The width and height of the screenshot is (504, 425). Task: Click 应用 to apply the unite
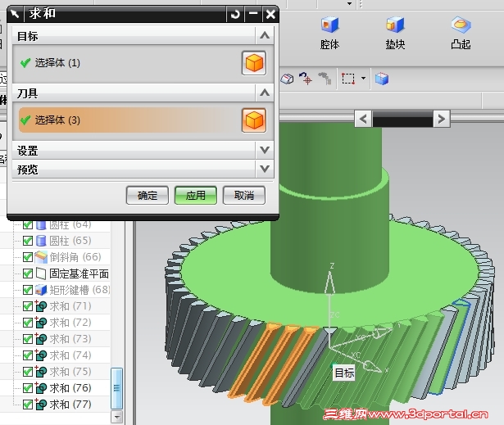[195, 196]
